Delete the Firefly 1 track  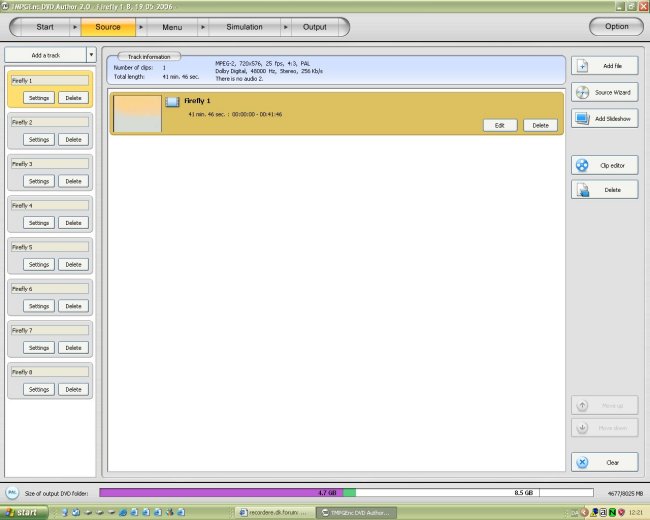click(73, 98)
